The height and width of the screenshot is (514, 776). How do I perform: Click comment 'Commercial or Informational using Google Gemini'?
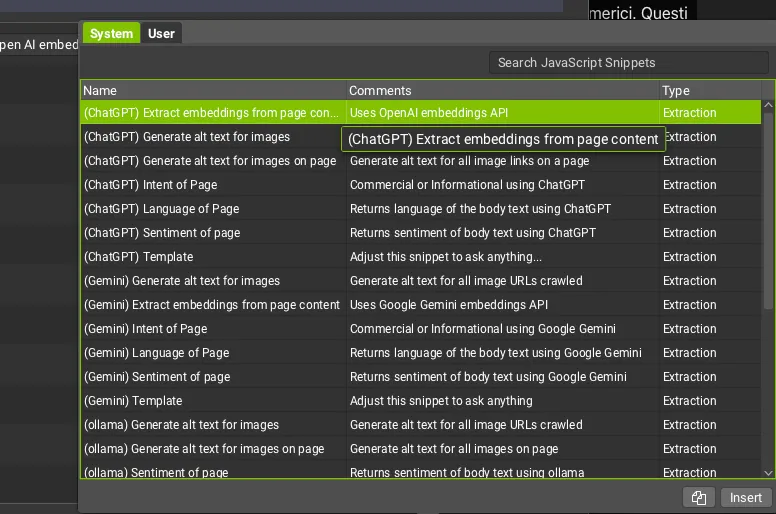tap(483, 328)
